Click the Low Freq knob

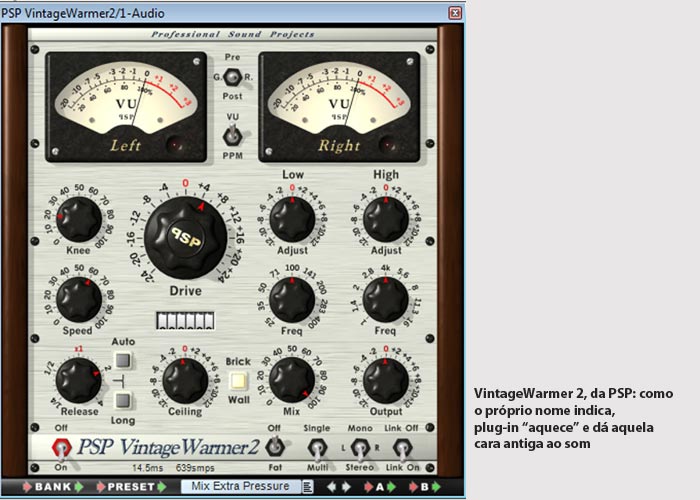[x=292, y=300]
